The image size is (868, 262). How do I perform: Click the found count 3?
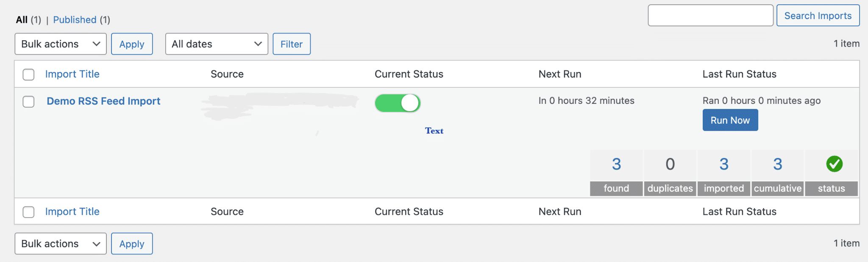[616, 164]
